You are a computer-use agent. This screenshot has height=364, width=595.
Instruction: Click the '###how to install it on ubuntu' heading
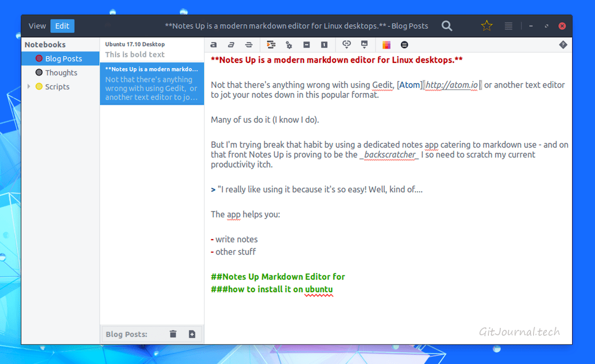pyautogui.click(x=272, y=289)
